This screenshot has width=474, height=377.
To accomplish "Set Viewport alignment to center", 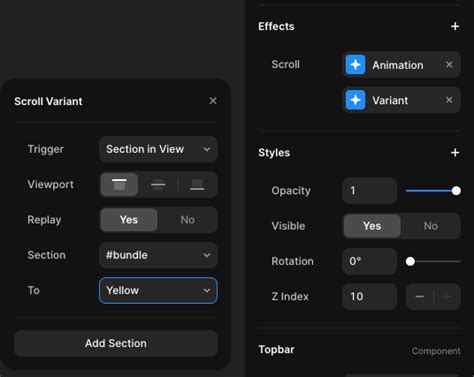I will (158, 184).
